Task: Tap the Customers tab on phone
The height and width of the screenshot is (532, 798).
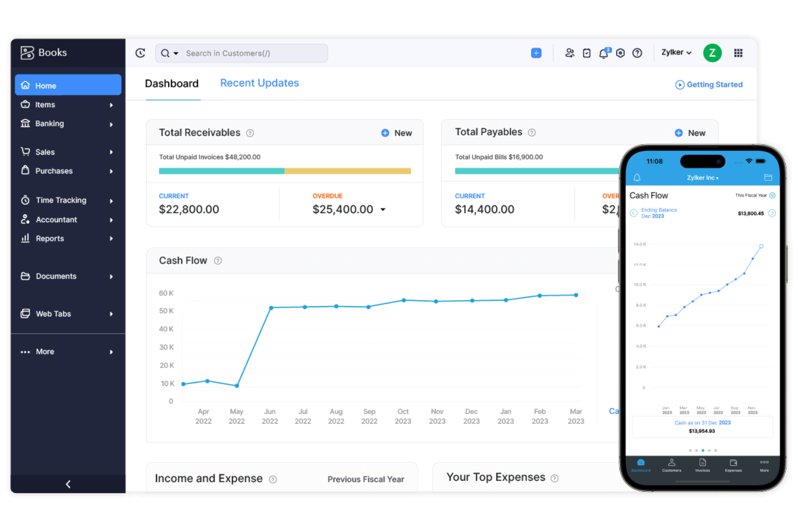Action: click(x=671, y=465)
